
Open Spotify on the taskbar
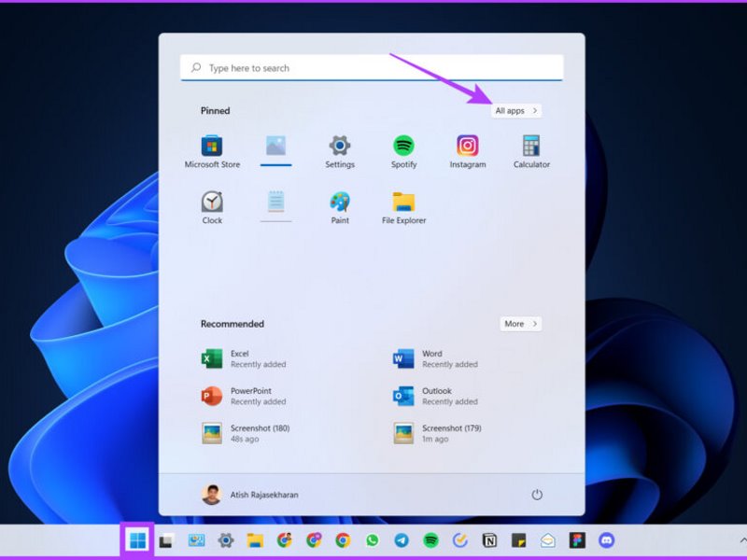(430, 540)
